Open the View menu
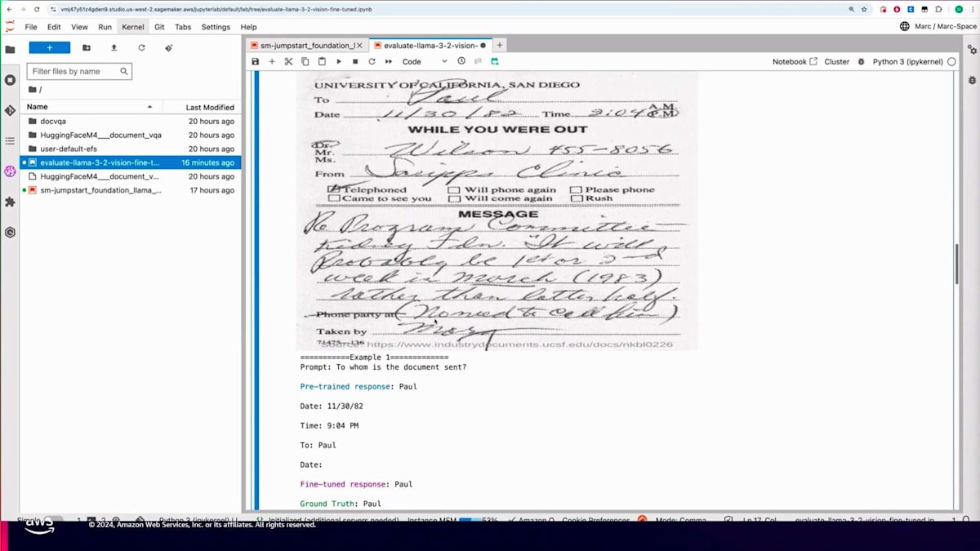The height and width of the screenshot is (551, 980). tap(79, 27)
